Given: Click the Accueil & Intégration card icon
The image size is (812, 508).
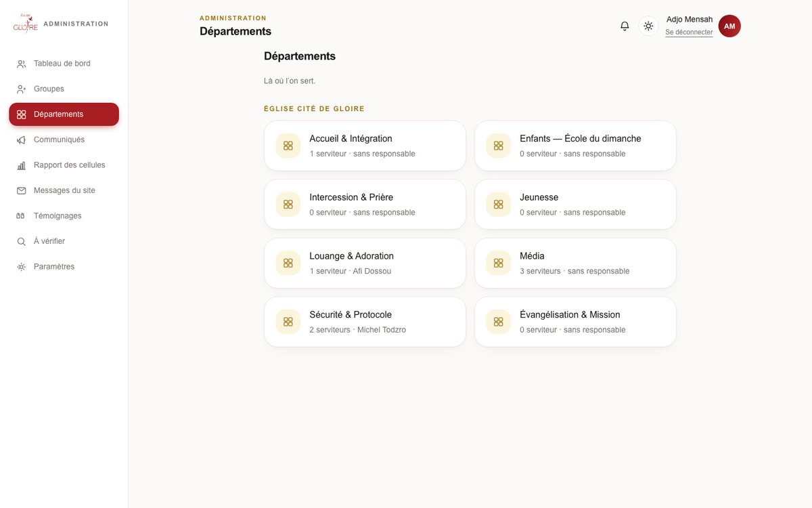Looking at the screenshot, I should point(288,146).
